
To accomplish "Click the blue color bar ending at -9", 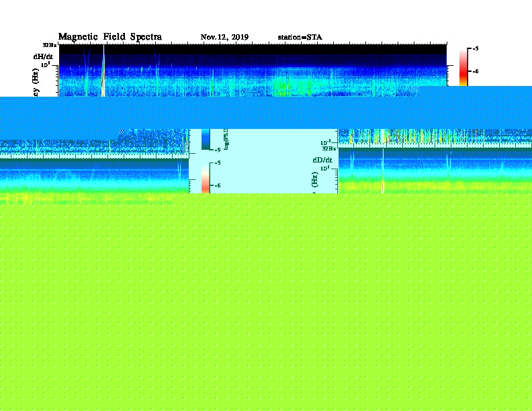I will click(206, 139).
